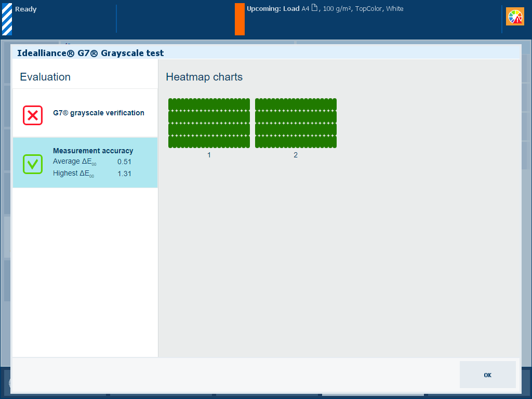This screenshot has height=399, width=532.
Task: Click the Highest ΔE value 1.31
Action: [x=124, y=174]
